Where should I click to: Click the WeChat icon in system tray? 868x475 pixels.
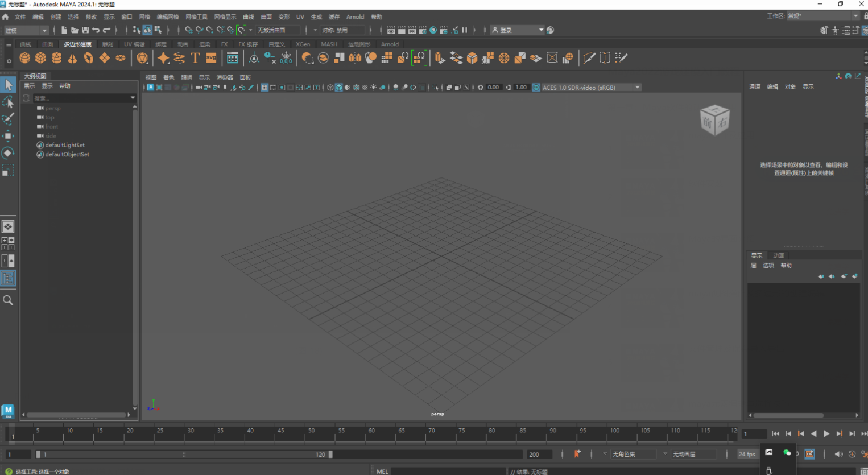click(787, 453)
